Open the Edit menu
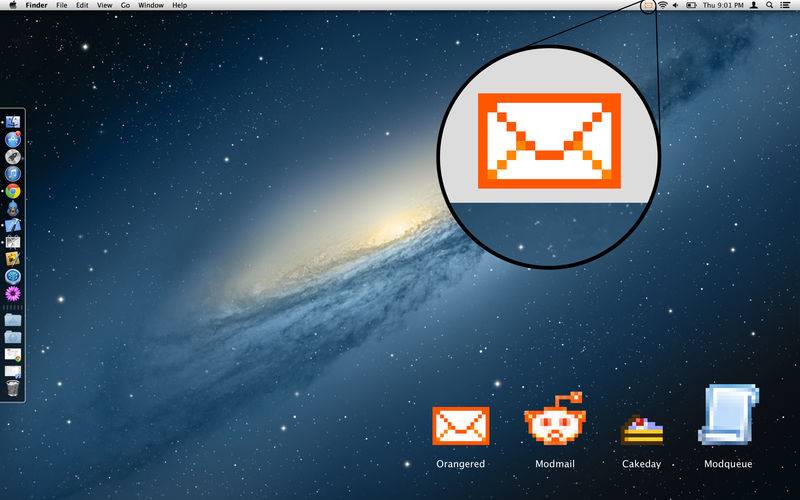 [82, 5]
